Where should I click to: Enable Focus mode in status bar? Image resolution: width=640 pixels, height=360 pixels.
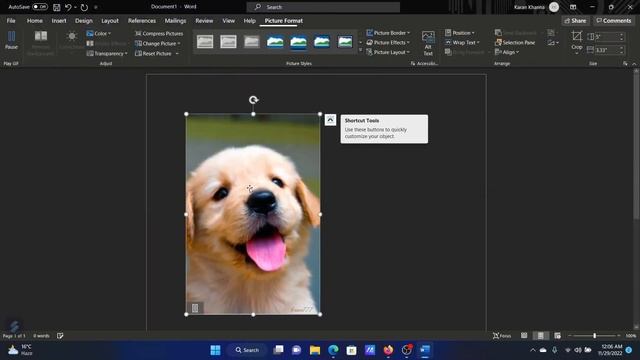pos(502,336)
